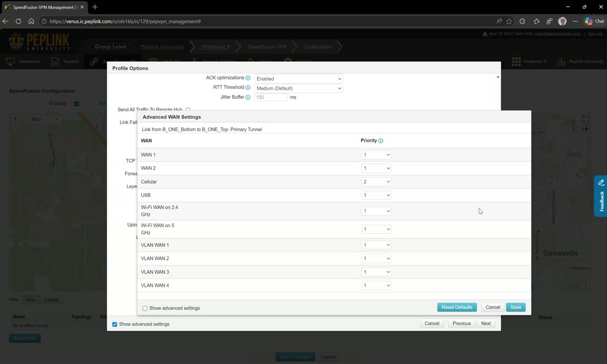The image size is (607, 364).
Task: Click the Jitter Buffer info icon
Action: (248, 97)
